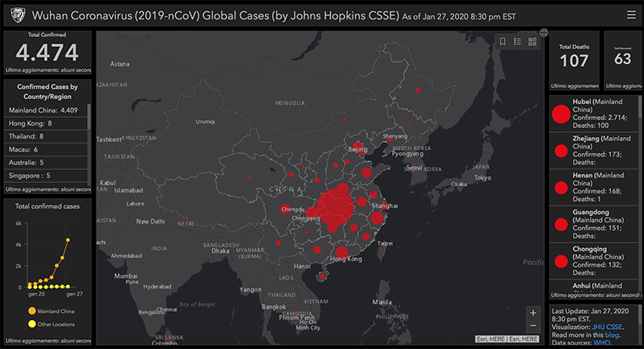Screen dimensions: 644x349
Task: Select Mainland China: 4,409 row
Action: [46, 110]
